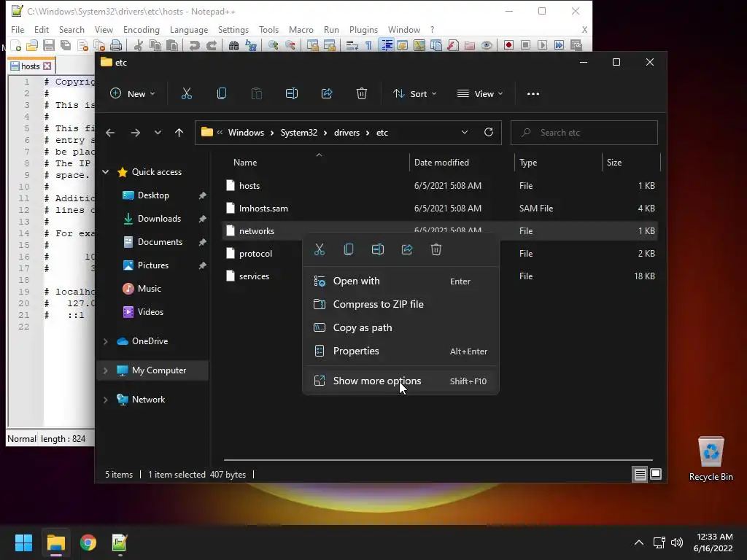Open the Sort dropdown

(414, 94)
